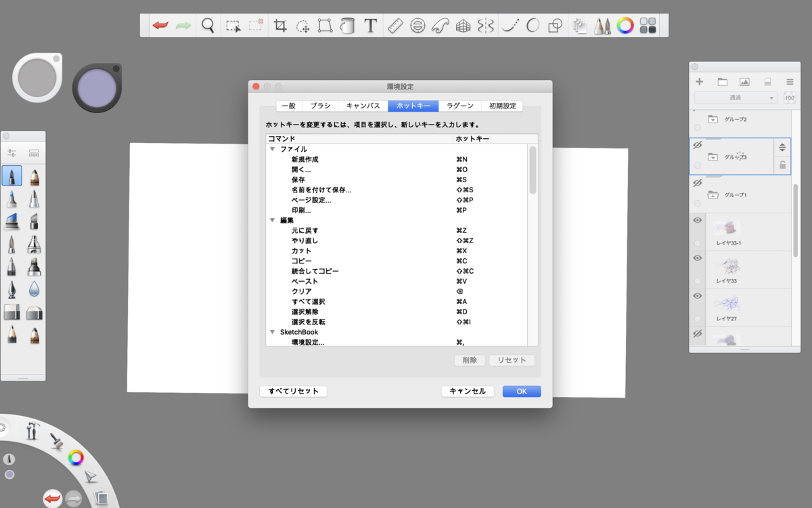The image size is (812, 508).
Task: Open the Color wheel in top toolbar
Action: click(625, 26)
